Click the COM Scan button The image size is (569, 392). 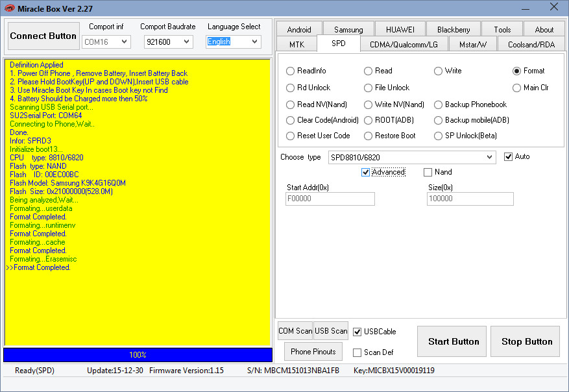[295, 330]
